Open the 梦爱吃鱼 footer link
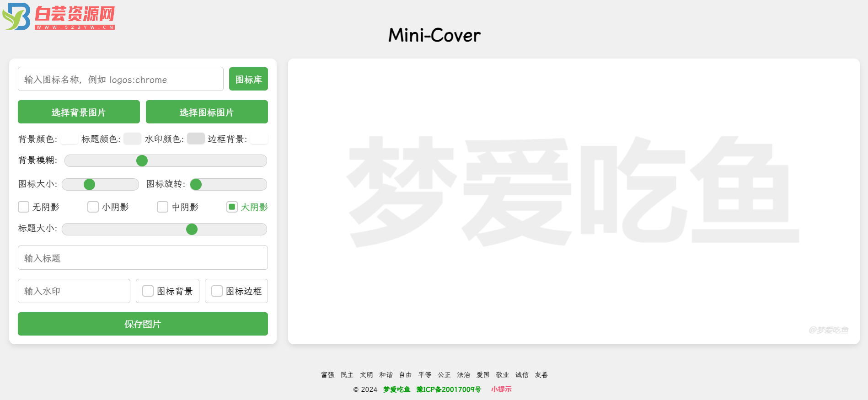This screenshot has width=868, height=400. [x=396, y=389]
